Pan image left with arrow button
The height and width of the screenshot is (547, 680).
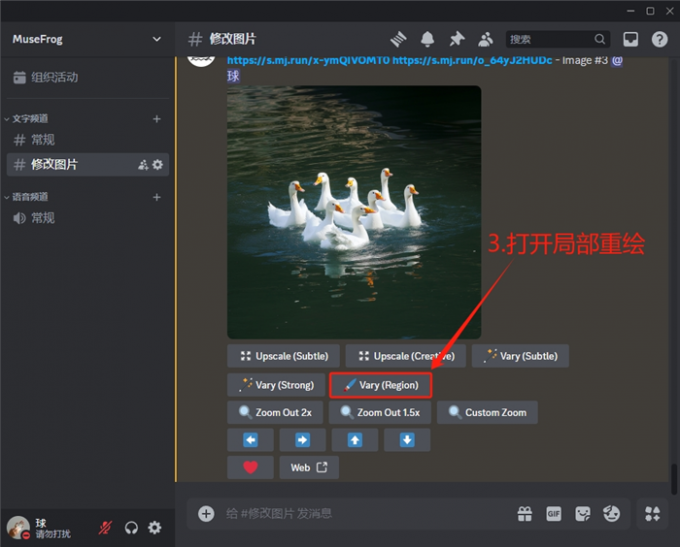(250, 440)
